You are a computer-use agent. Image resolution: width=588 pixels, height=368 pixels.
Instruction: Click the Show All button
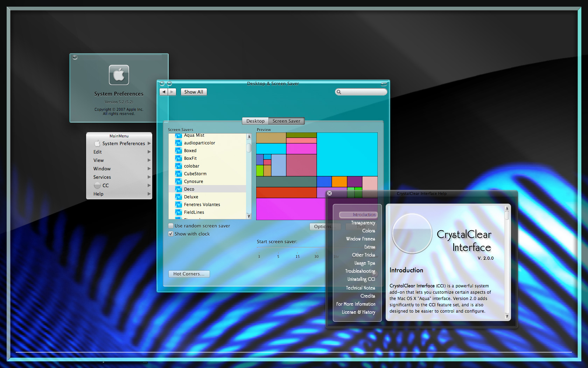pyautogui.click(x=194, y=92)
